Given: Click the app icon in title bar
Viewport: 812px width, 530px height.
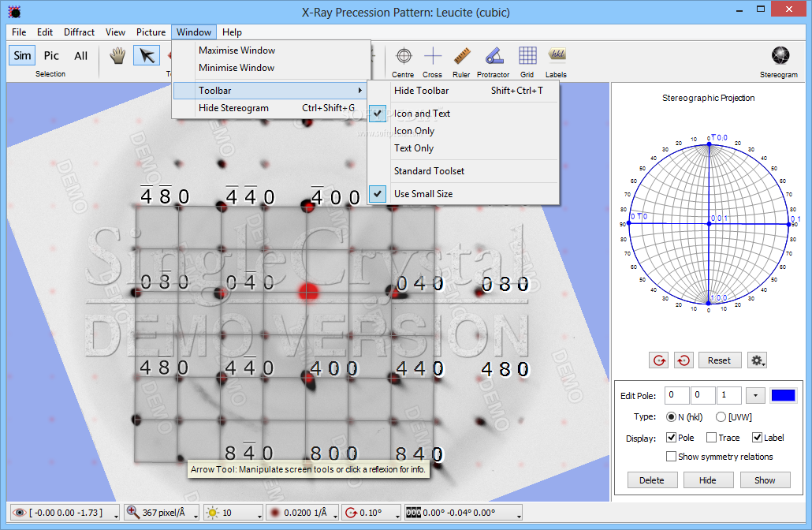Looking at the screenshot, I should click(14, 11).
